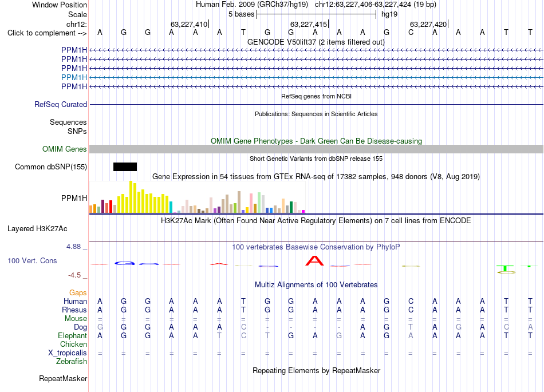Click 'RefSeq genes from NCBI' title
Viewport: 544px width, 392px height.
click(316, 96)
